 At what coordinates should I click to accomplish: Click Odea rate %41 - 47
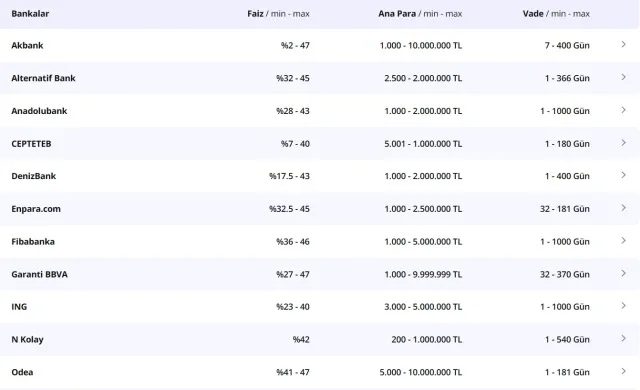pos(293,372)
